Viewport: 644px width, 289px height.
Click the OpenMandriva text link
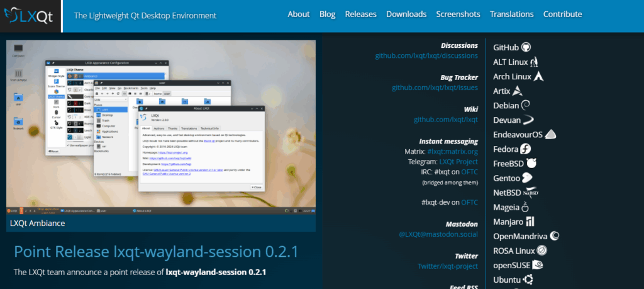(x=520, y=236)
